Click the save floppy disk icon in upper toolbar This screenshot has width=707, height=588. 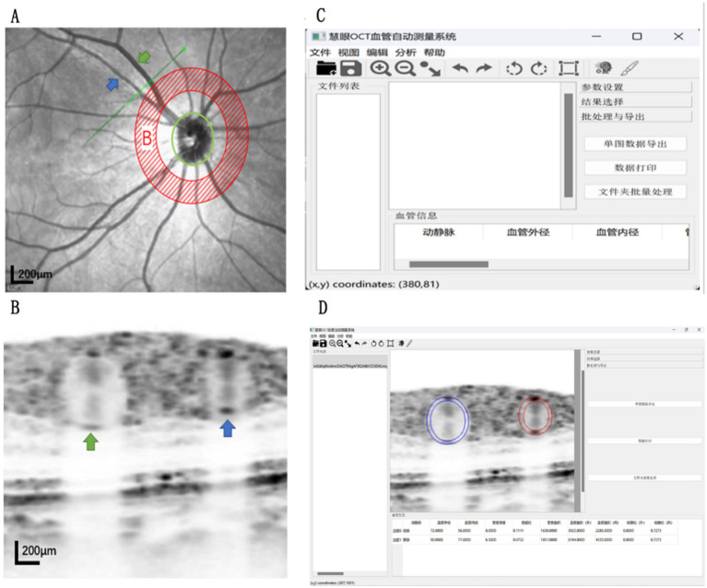351,68
